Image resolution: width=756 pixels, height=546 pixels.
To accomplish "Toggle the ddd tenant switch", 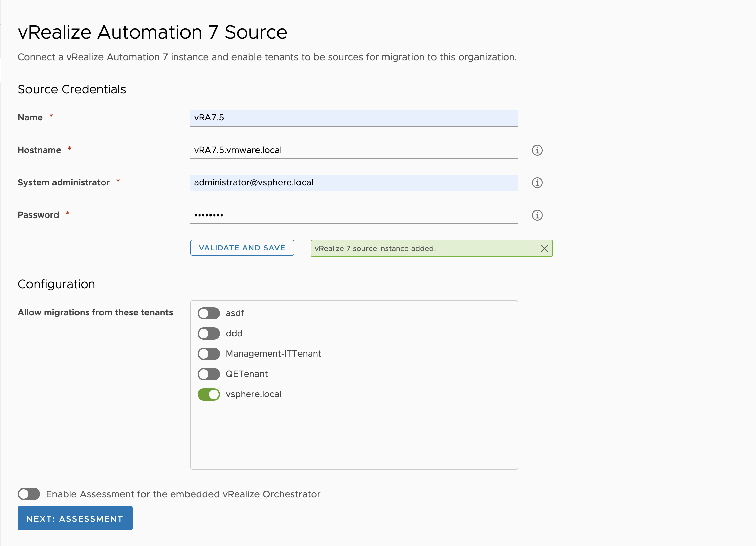I will pyautogui.click(x=208, y=334).
